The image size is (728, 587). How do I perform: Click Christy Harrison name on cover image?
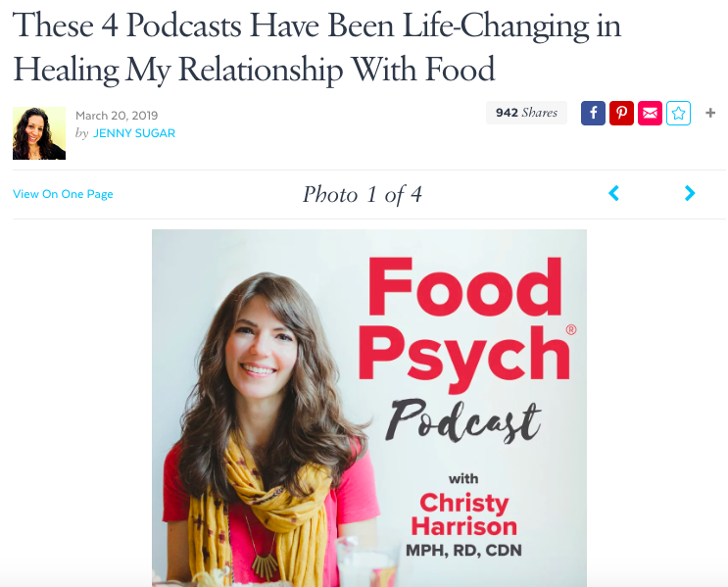point(463,514)
